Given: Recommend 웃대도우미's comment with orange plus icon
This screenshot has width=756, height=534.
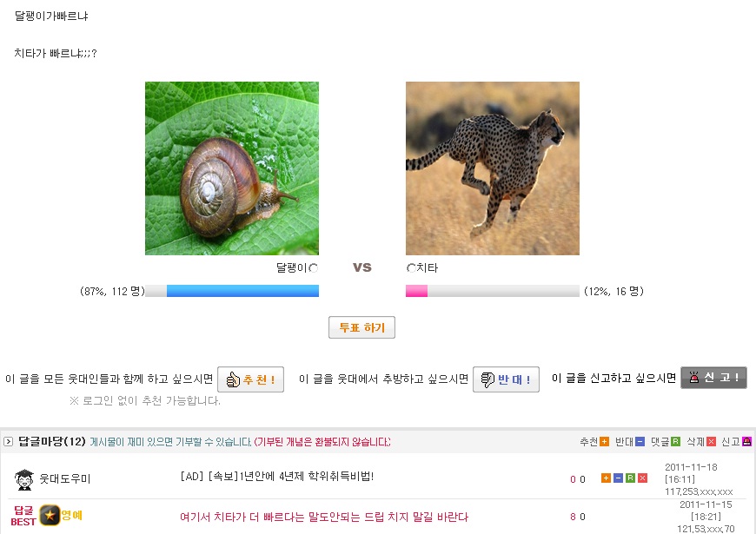Looking at the screenshot, I should 606,478.
